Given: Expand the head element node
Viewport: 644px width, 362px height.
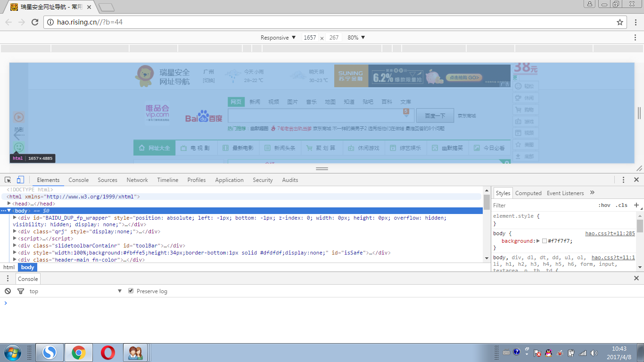Looking at the screenshot, I should (x=9, y=203).
